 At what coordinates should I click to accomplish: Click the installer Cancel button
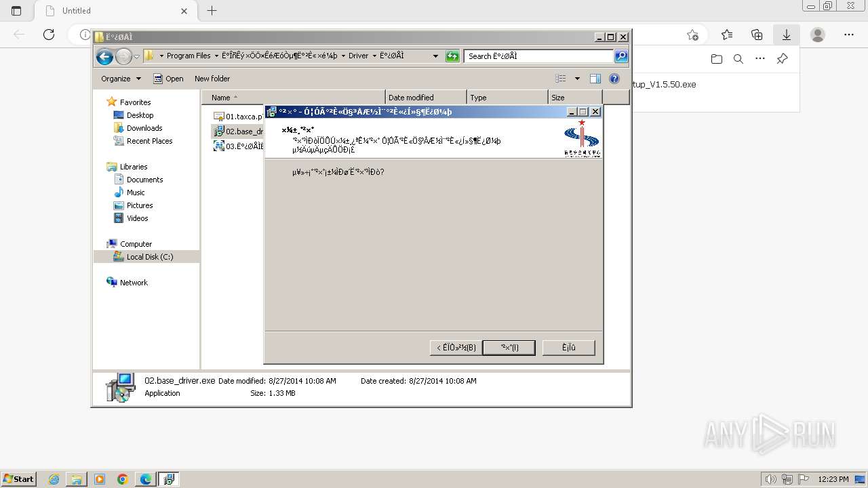[569, 348]
